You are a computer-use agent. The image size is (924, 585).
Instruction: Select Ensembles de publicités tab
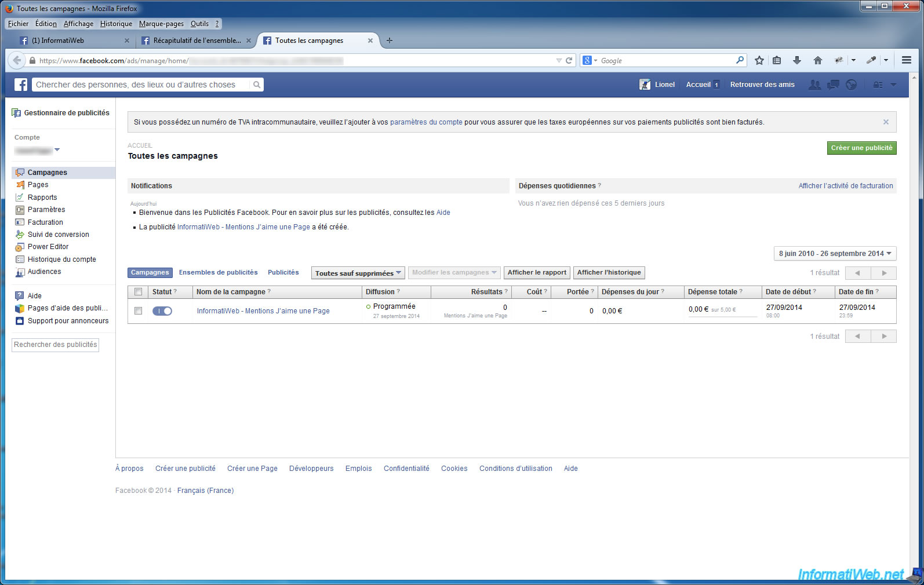[x=218, y=272]
